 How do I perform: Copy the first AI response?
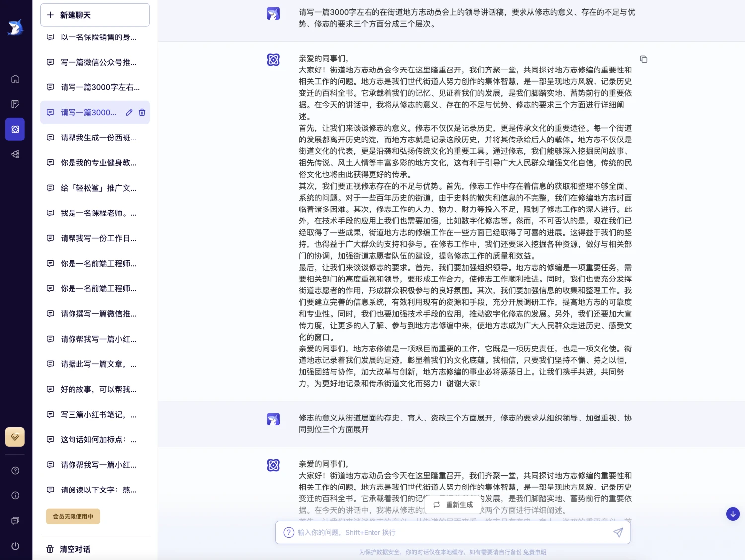644,59
